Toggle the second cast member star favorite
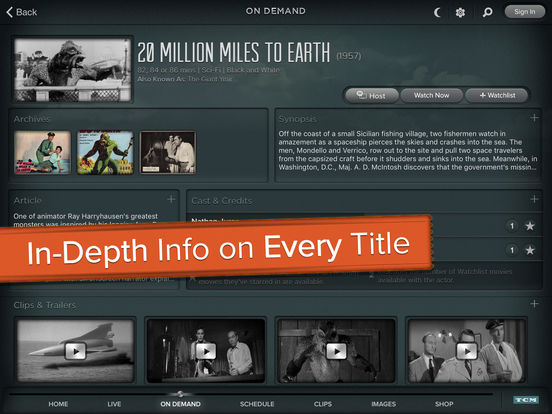This screenshot has height=414, width=552. (530, 250)
